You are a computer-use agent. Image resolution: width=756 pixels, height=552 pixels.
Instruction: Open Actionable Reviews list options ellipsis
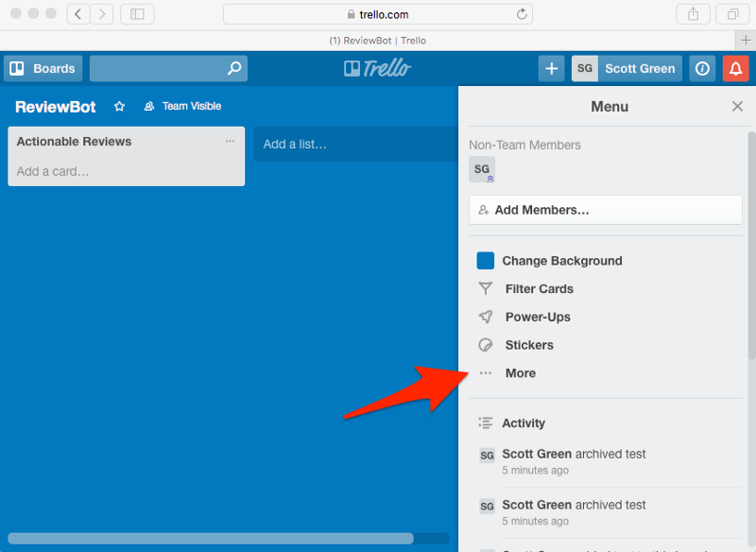click(x=230, y=142)
